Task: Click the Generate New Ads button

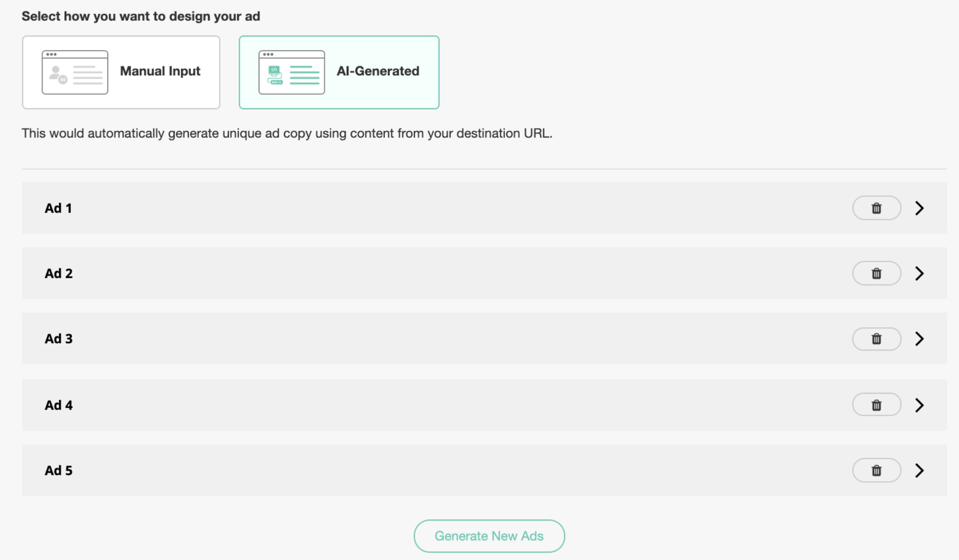Action: [x=489, y=536]
